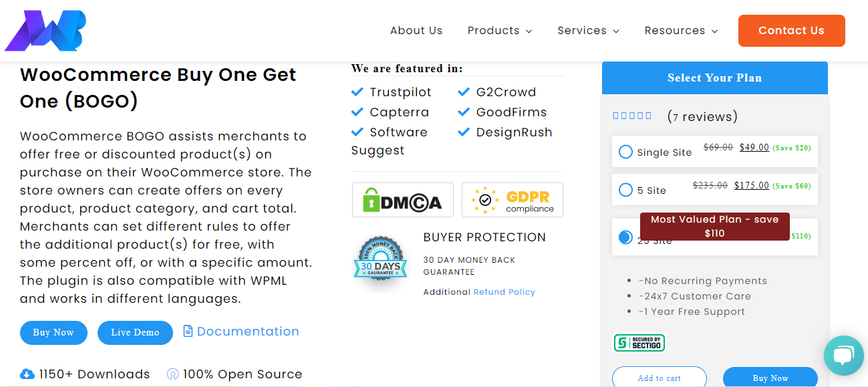Click the -1 Year Free Support item

click(x=692, y=311)
